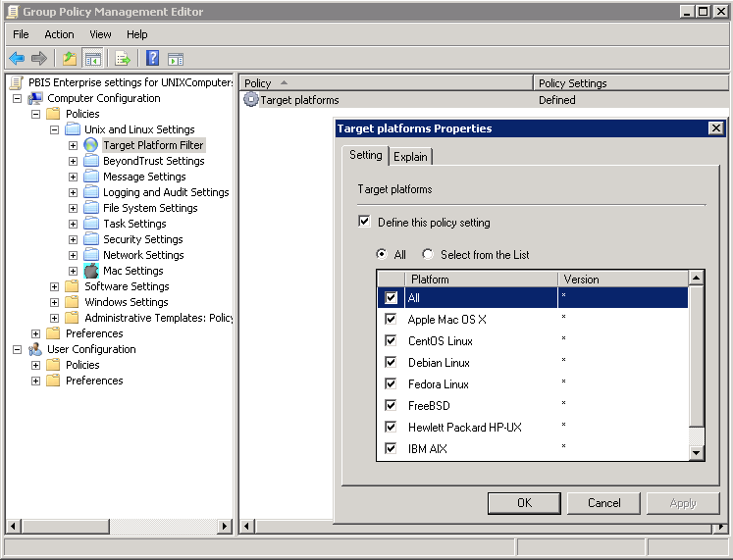
Task: Toggle the Show/Hide Console Tree icon
Action: (92, 59)
